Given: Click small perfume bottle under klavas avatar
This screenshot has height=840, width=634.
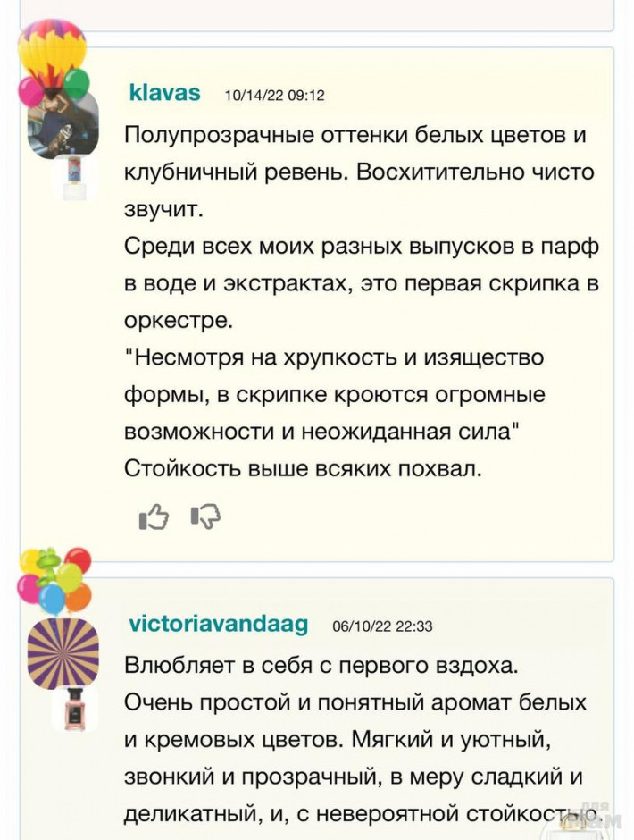Looking at the screenshot, I should coord(73,179).
